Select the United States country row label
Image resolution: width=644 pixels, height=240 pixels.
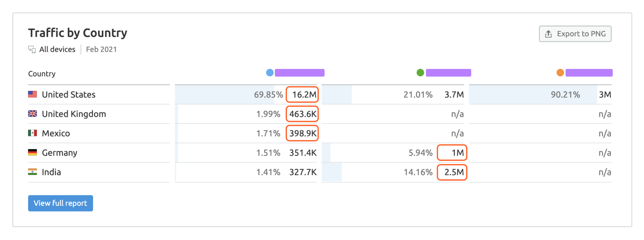[x=69, y=94]
